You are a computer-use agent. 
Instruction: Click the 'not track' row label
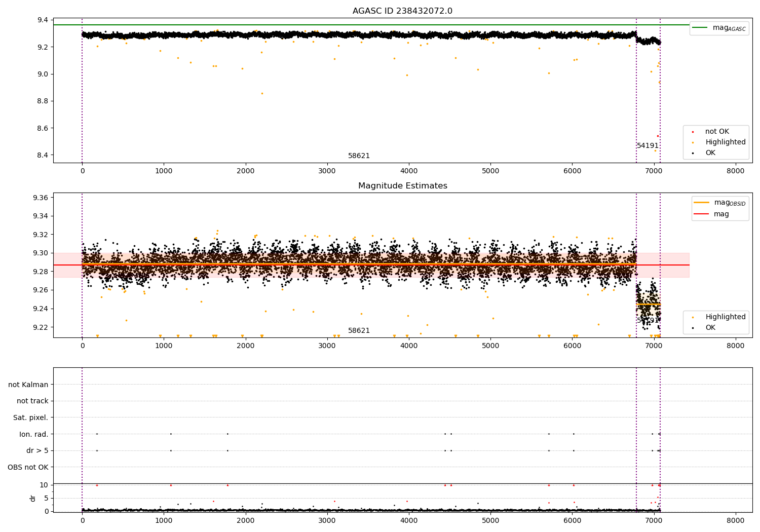32,401
